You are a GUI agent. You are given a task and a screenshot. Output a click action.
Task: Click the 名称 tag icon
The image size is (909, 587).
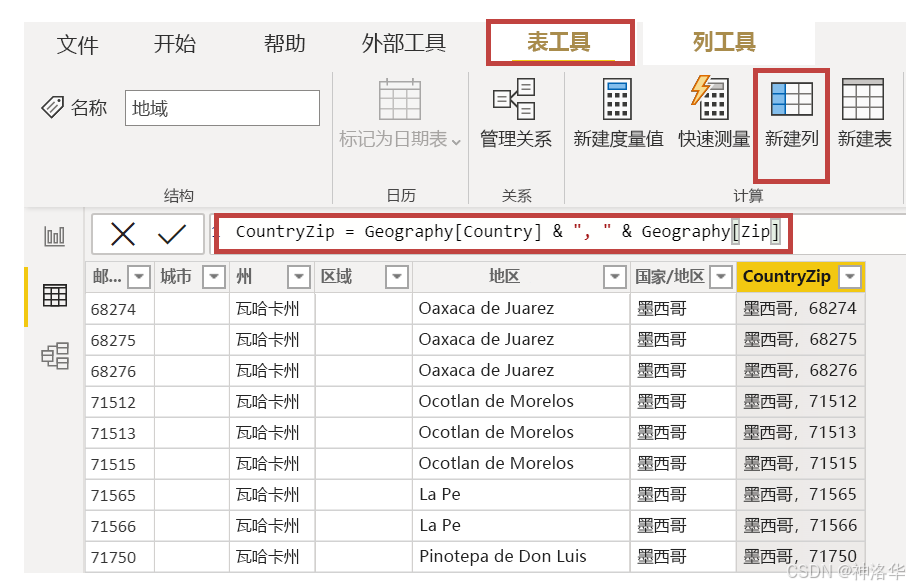click(x=52, y=107)
